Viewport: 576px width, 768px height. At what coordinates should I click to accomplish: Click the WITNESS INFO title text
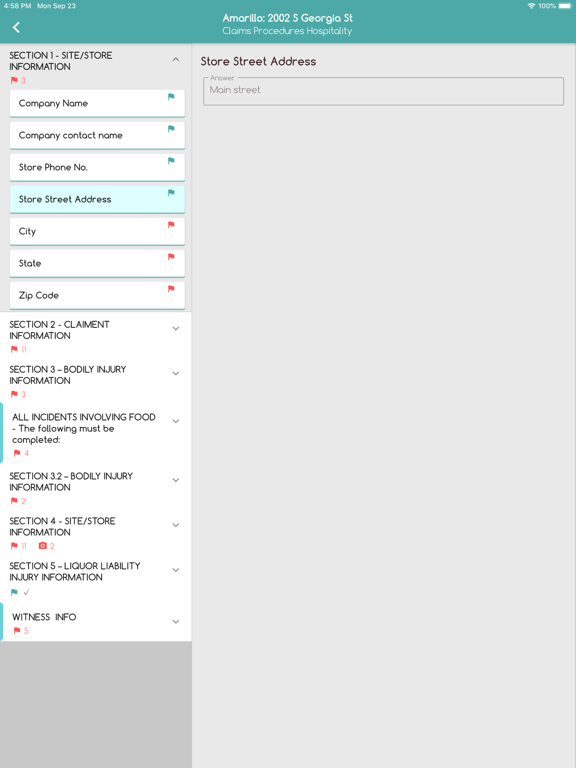tap(44, 617)
